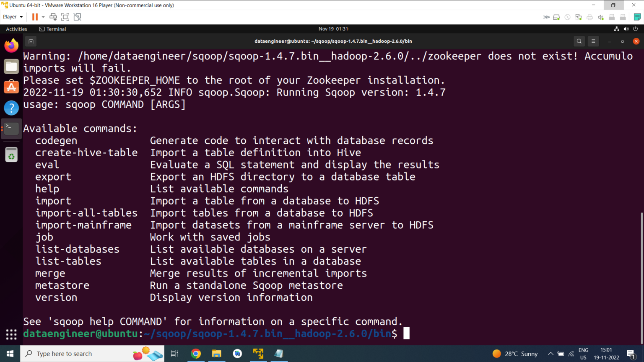This screenshot has height=362, width=644.
Task: Click the terminal prompt cursor
Action: (406, 334)
